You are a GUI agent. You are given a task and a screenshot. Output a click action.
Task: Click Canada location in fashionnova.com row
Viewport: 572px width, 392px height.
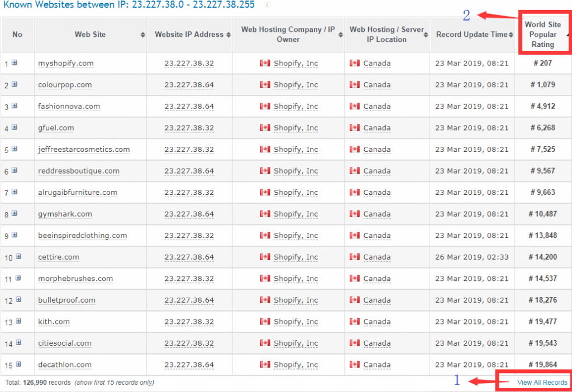[x=377, y=106]
